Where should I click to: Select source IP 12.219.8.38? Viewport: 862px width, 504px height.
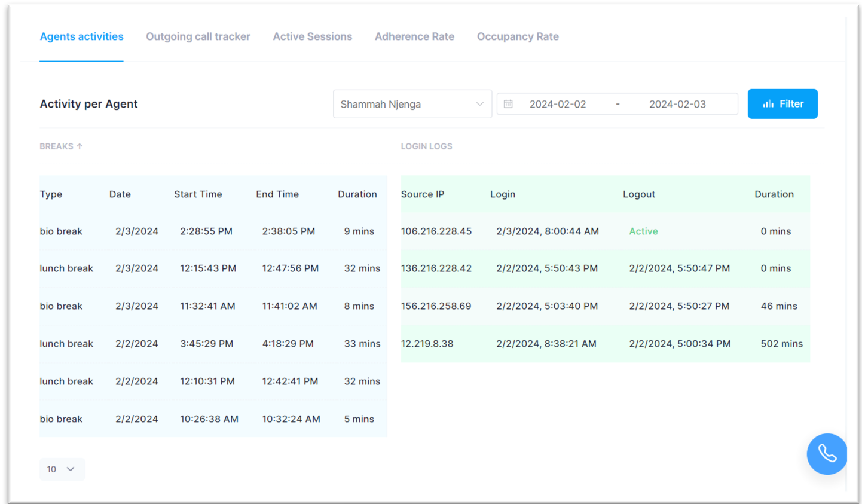(427, 344)
